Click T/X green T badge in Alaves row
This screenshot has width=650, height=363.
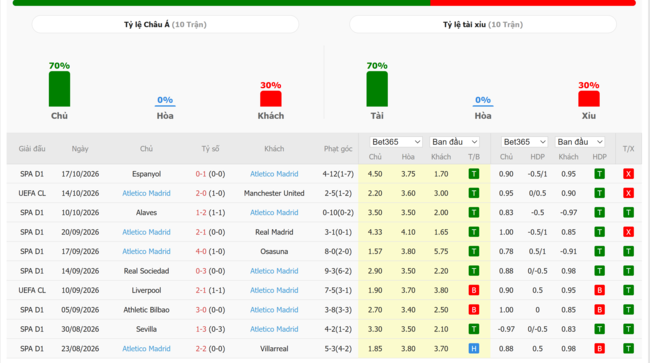coord(628,213)
